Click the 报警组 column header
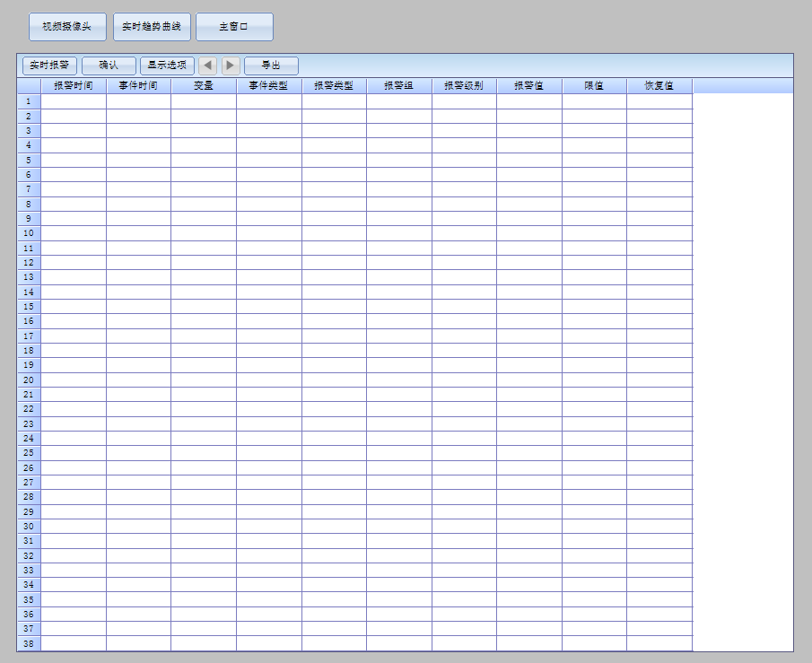 coord(398,86)
